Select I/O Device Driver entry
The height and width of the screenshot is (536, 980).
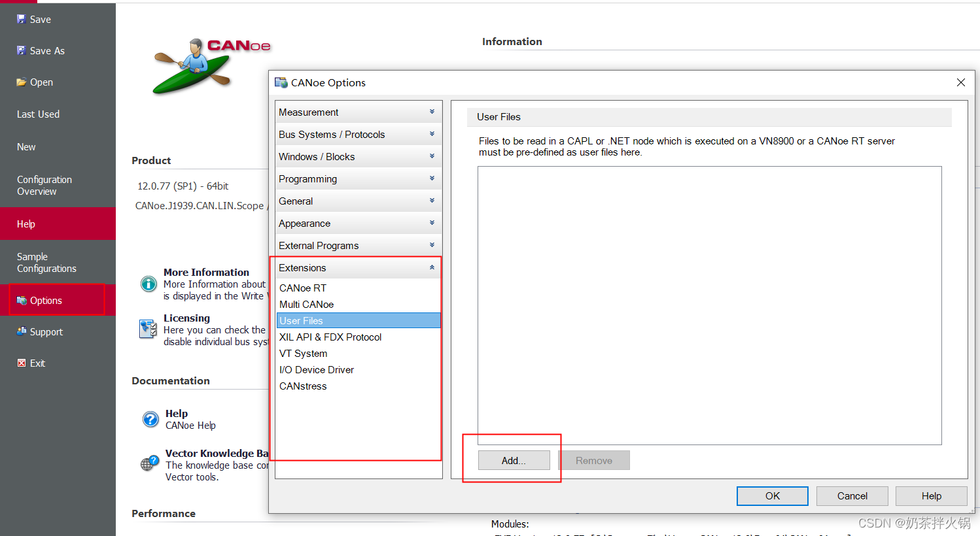(x=359, y=369)
